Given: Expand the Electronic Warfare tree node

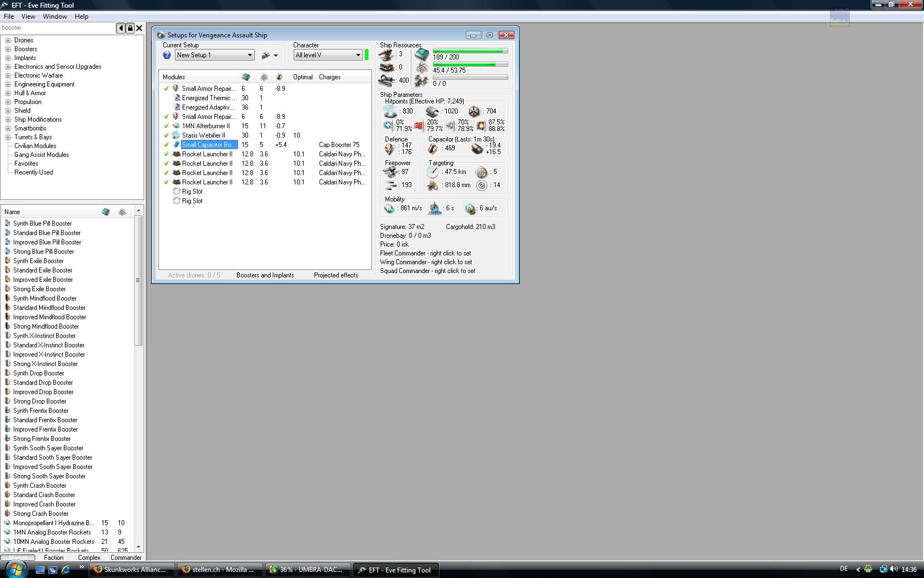Looking at the screenshot, I should pyautogui.click(x=8, y=75).
